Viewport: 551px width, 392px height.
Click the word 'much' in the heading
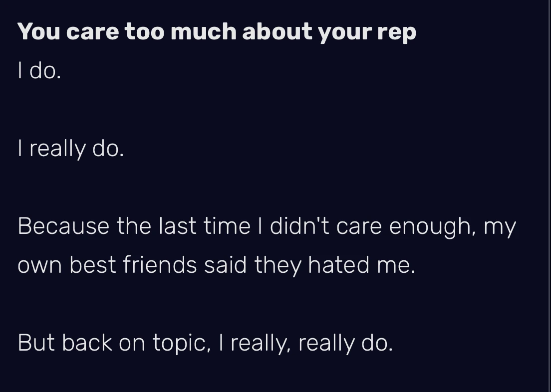click(203, 32)
